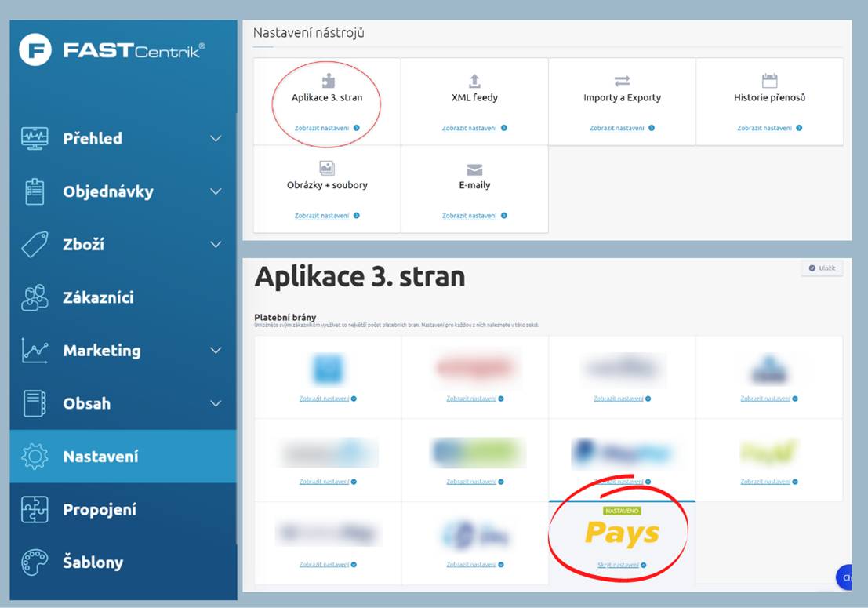Click the Šablony palette icon
This screenshot has height=608, width=868.
point(35,562)
